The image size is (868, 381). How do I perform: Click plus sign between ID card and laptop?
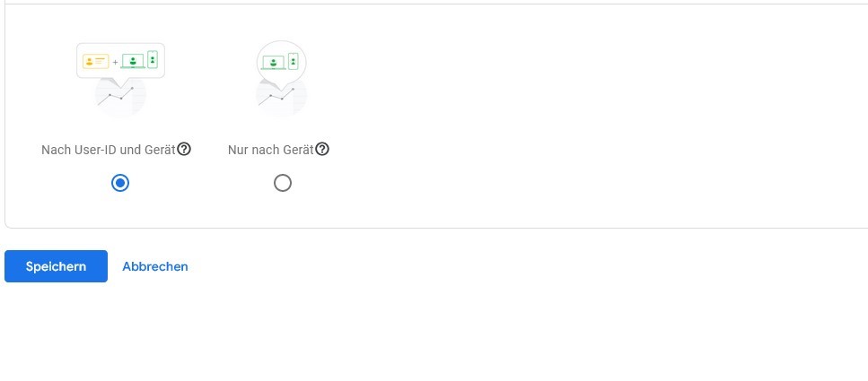[x=115, y=62]
